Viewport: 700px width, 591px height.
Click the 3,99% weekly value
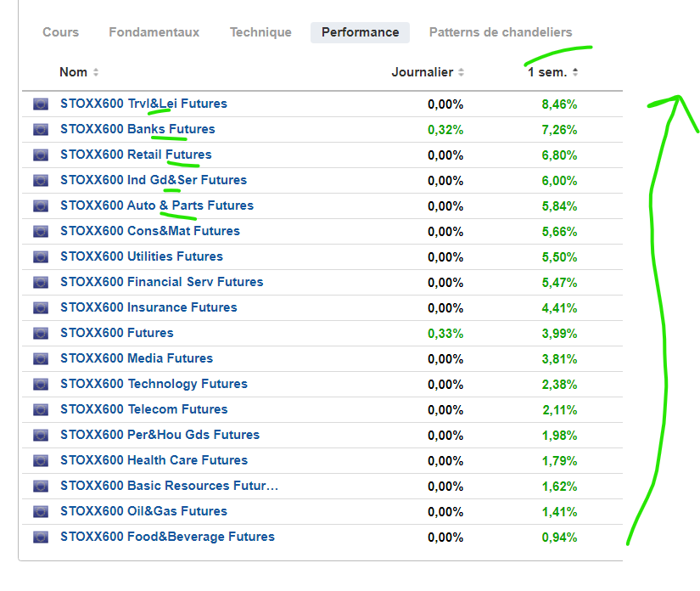559,334
